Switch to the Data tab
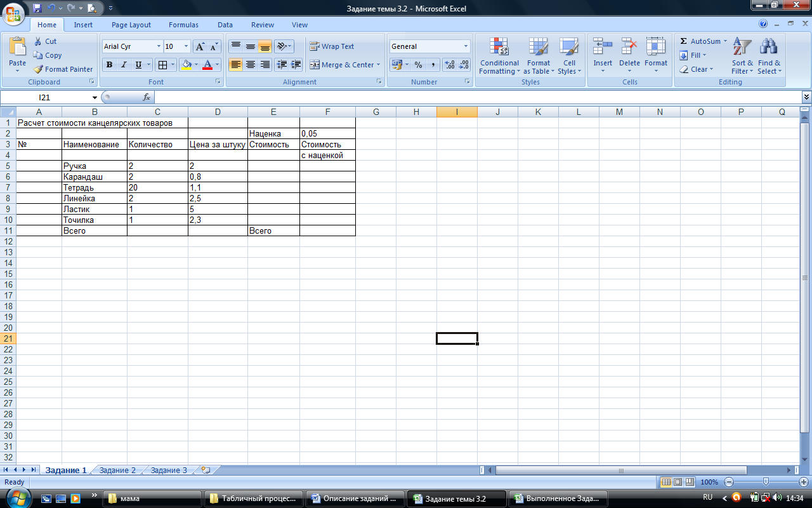Image resolution: width=812 pixels, height=508 pixels. [225, 25]
